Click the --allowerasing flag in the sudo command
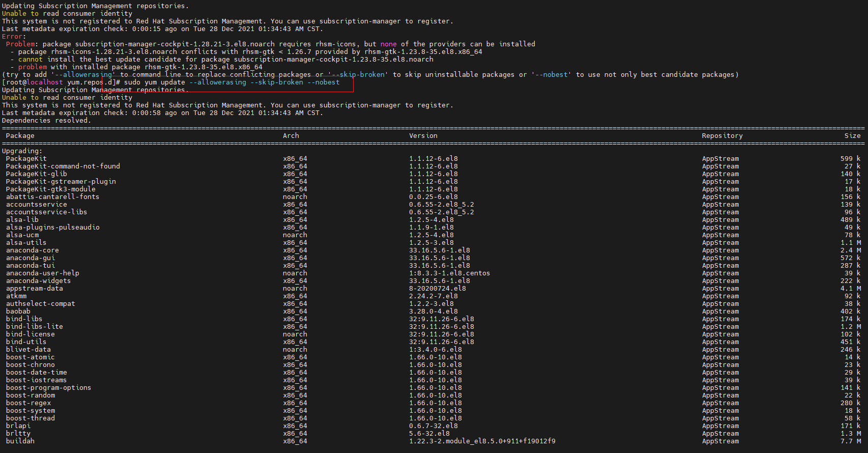Image resolution: width=868 pixels, height=453 pixels. click(x=218, y=82)
